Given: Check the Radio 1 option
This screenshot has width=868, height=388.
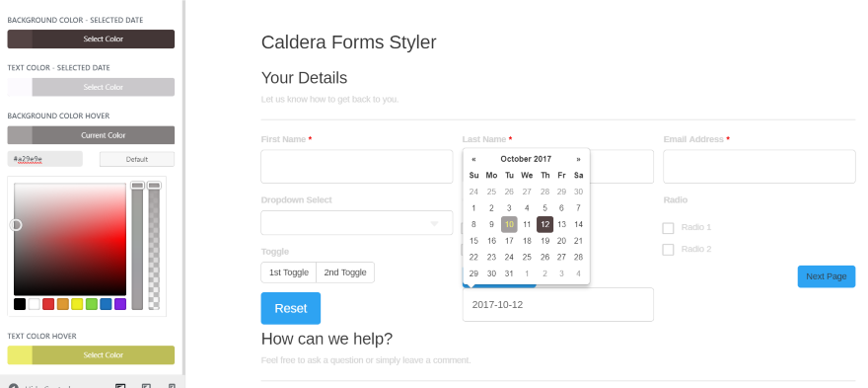Looking at the screenshot, I should [x=668, y=228].
